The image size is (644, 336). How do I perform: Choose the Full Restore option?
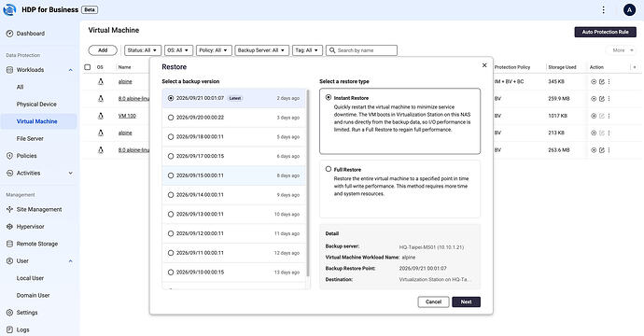[329, 169]
